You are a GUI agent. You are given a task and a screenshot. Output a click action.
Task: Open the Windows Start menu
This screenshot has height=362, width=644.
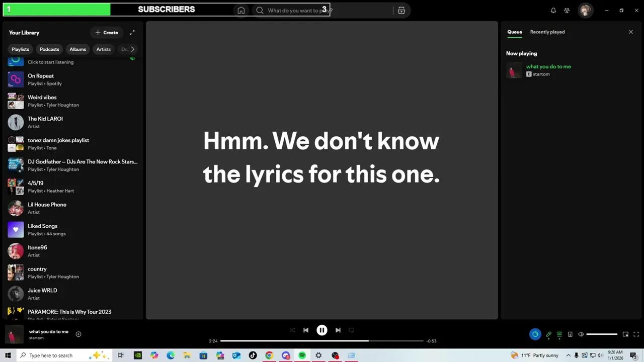coord(8,355)
